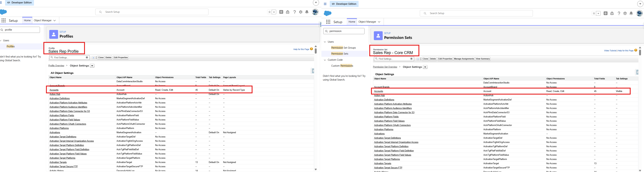Focus the Search Setup box in Profiles window
The height and width of the screenshot is (172, 644).
tap(152, 12)
